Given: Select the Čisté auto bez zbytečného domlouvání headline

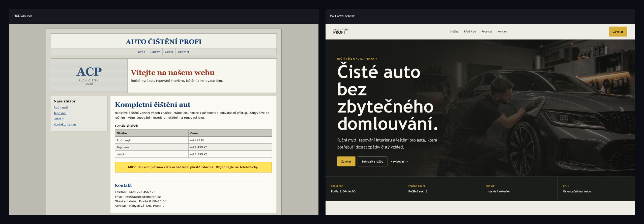Looking at the screenshot, I should pyautogui.click(x=388, y=98).
